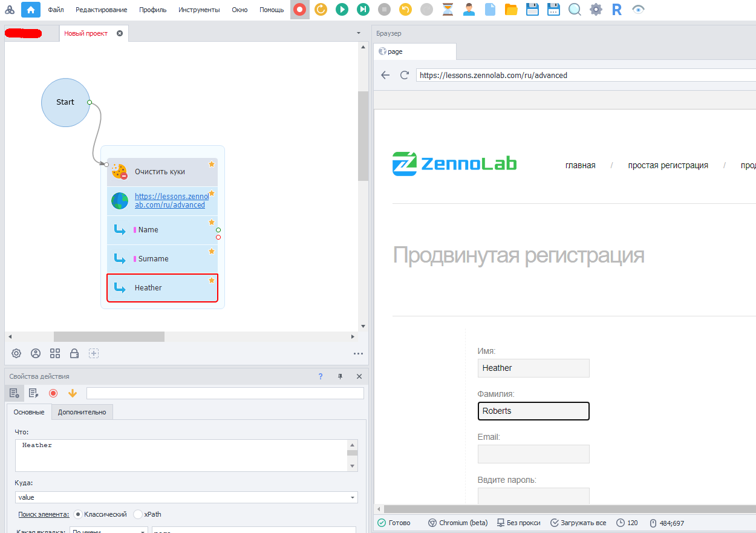Click the Email input field on page
The width and height of the screenshot is (756, 533).
(x=533, y=454)
